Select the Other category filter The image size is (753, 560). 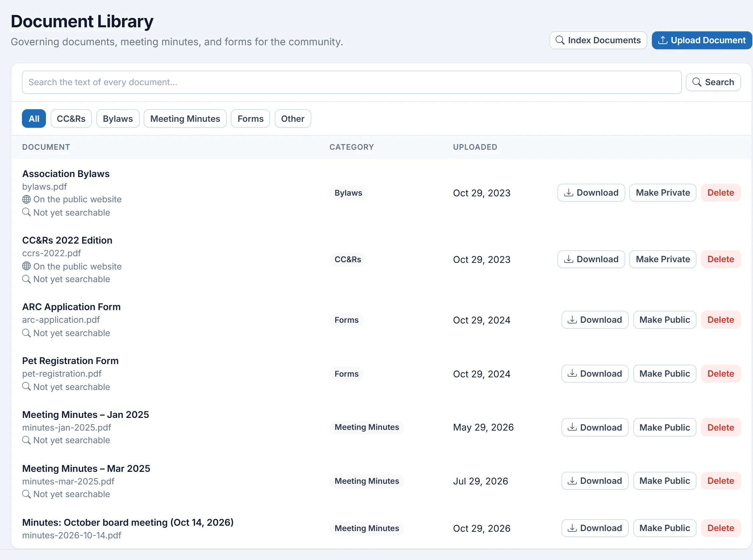tap(293, 119)
